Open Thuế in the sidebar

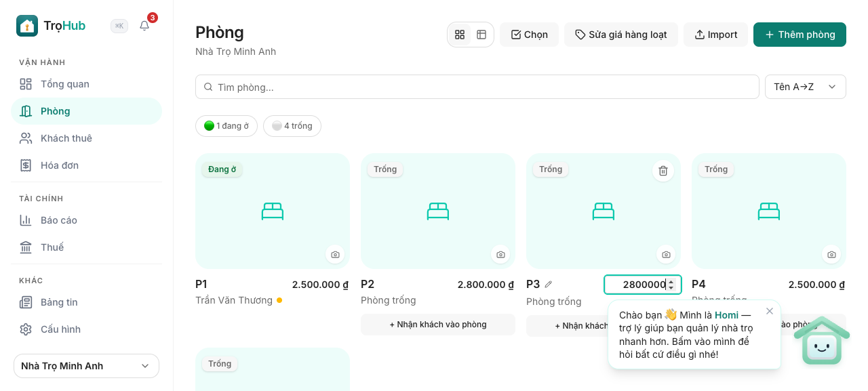coord(87,247)
